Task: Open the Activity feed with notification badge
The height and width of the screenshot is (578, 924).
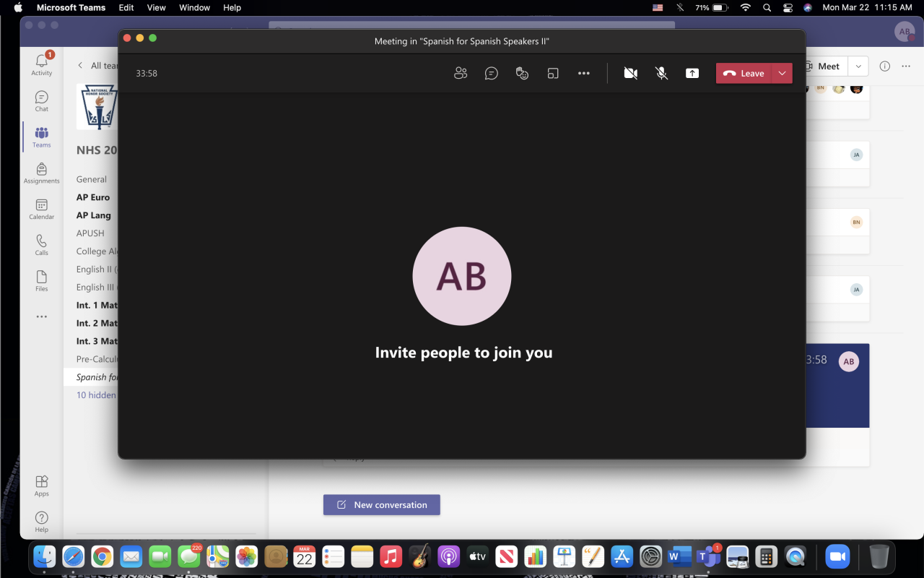Action: 42,64
